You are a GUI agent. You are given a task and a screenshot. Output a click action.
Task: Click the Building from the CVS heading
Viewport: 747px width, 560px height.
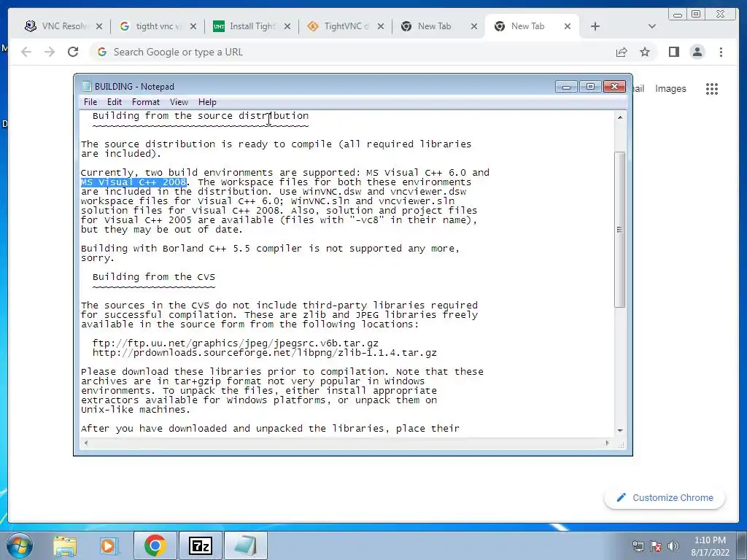pos(153,276)
